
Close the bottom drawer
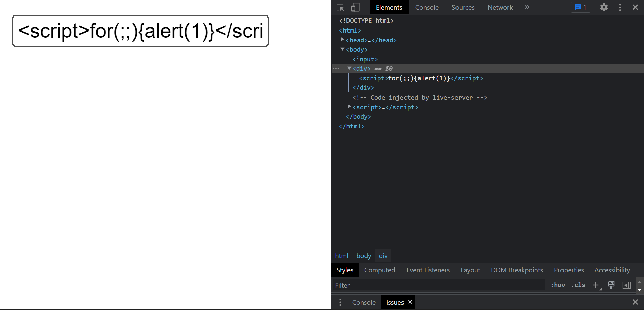pyautogui.click(x=635, y=302)
